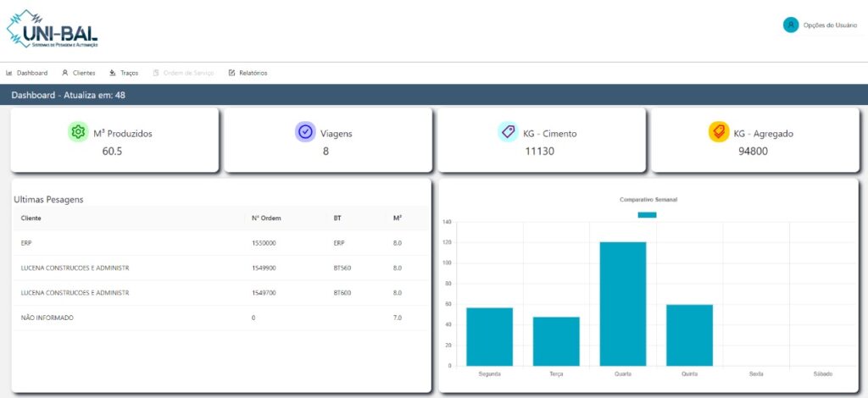
Task: Go to the Clientes menu
Action: pyautogui.click(x=84, y=73)
